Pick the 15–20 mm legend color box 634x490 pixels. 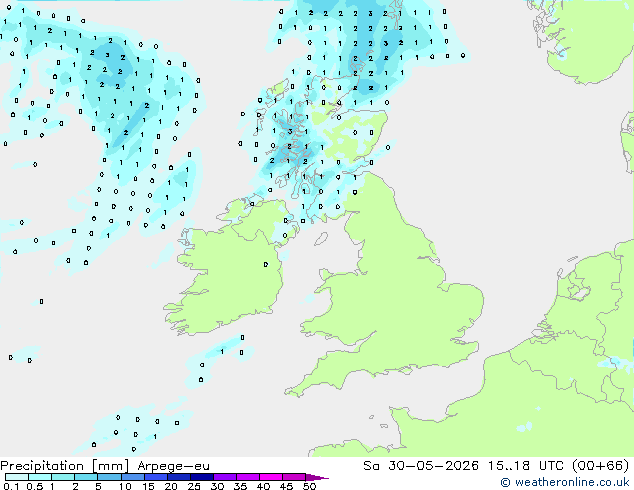[156, 477]
